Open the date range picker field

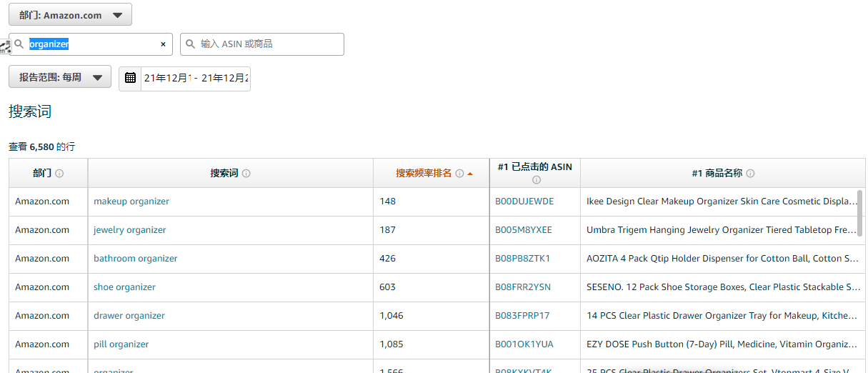pyautogui.click(x=196, y=78)
